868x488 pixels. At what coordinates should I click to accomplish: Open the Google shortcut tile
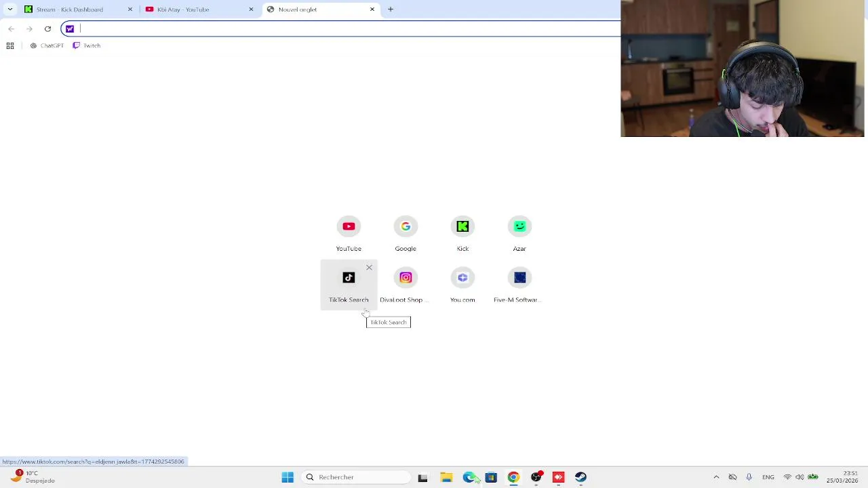tap(406, 235)
